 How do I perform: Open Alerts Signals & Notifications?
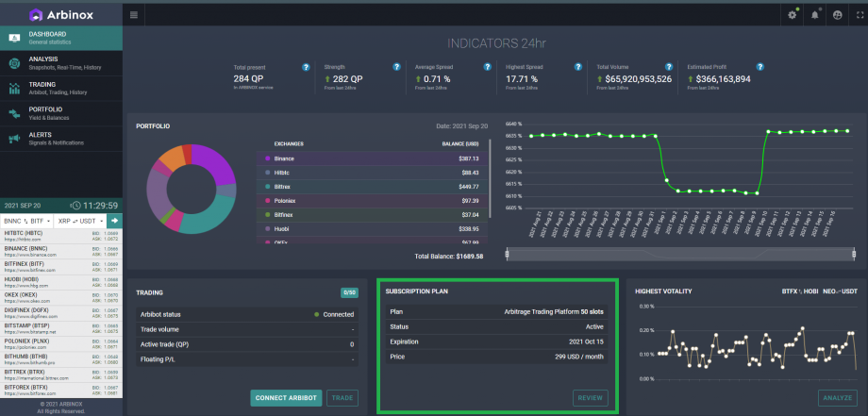click(x=61, y=139)
